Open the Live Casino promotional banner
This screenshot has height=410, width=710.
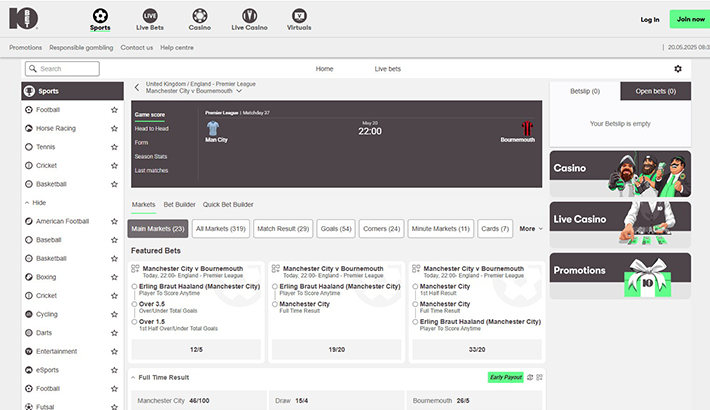[x=620, y=225]
